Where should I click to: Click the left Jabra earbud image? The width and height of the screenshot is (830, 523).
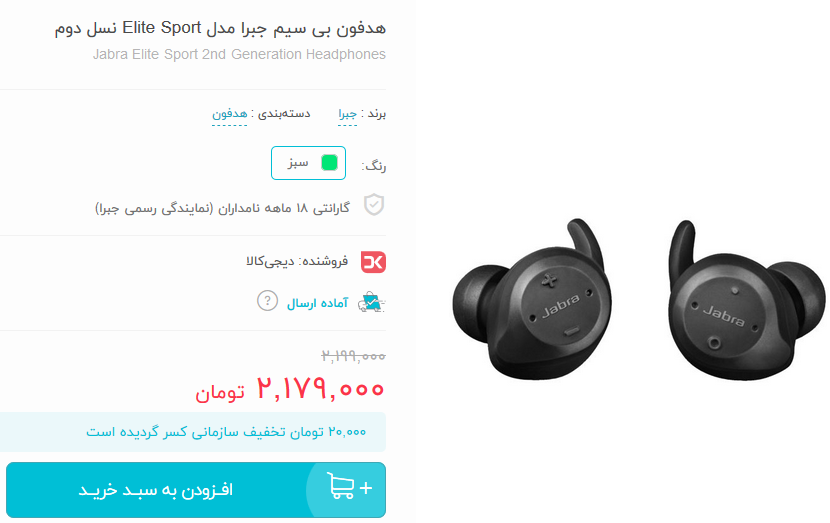click(532, 299)
